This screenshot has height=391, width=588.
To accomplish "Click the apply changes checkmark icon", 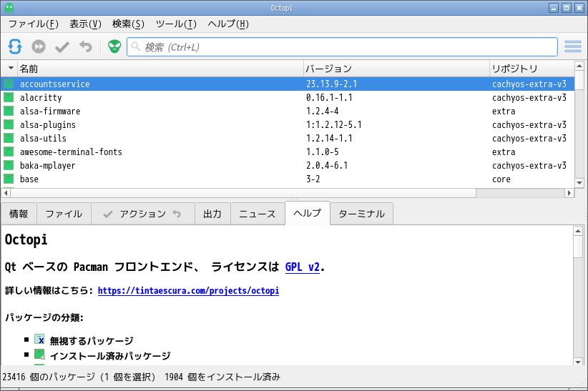I will click(x=62, y=47).
